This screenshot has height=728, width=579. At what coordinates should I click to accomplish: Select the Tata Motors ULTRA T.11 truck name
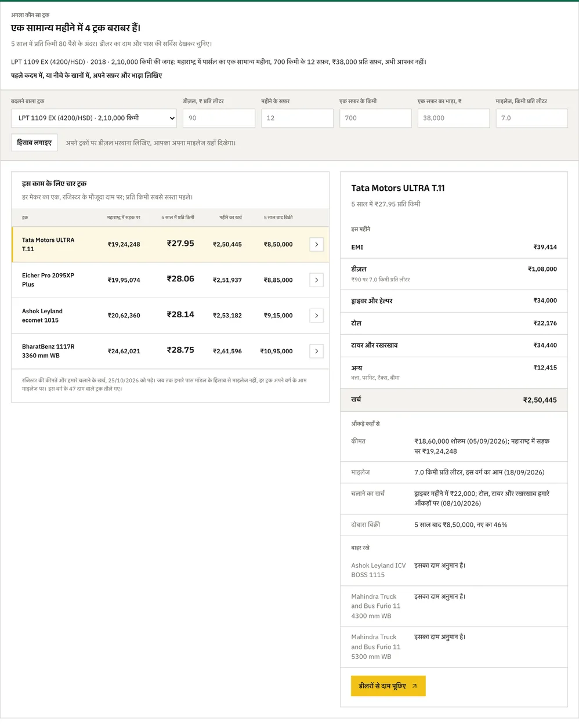48,244
